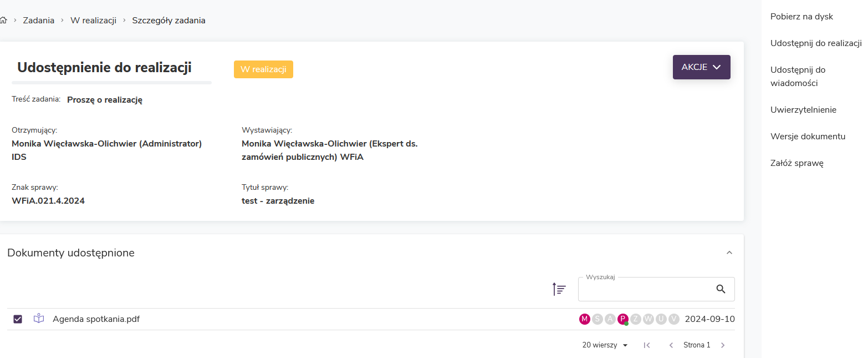Uncheck the Agenda spotkania.pdf checkbox
The height and width of the screenshot is (358, 868).
(18, 319)
